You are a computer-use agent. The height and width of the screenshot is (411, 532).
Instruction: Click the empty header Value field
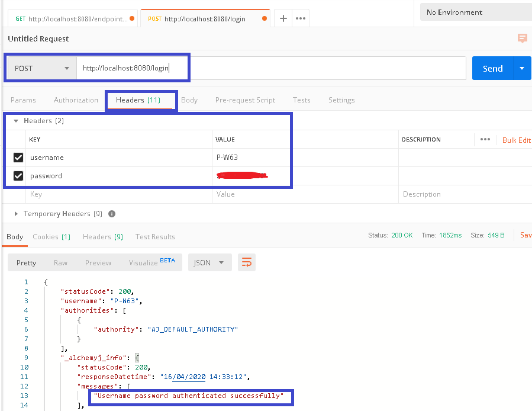305,194
